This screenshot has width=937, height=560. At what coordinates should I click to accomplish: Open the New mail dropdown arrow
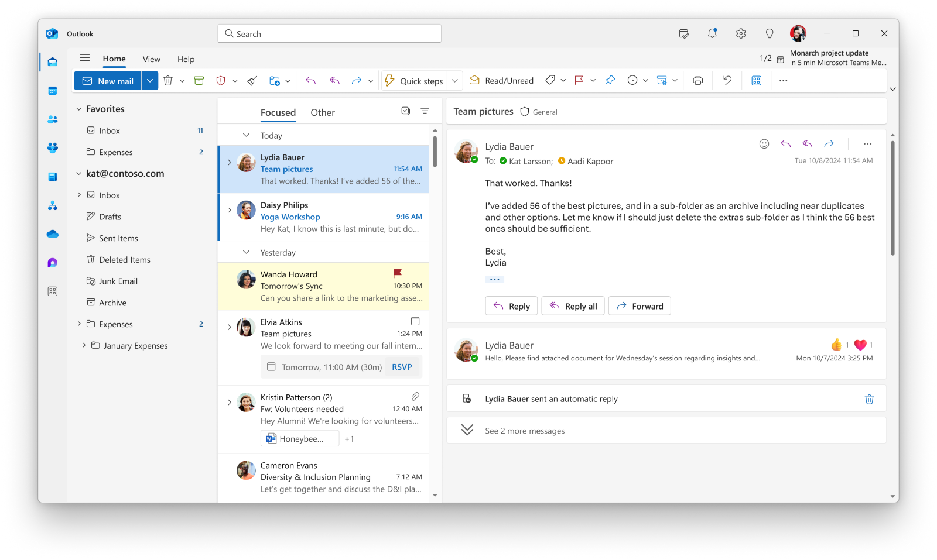pyautogui.click(x=150, y=80)
